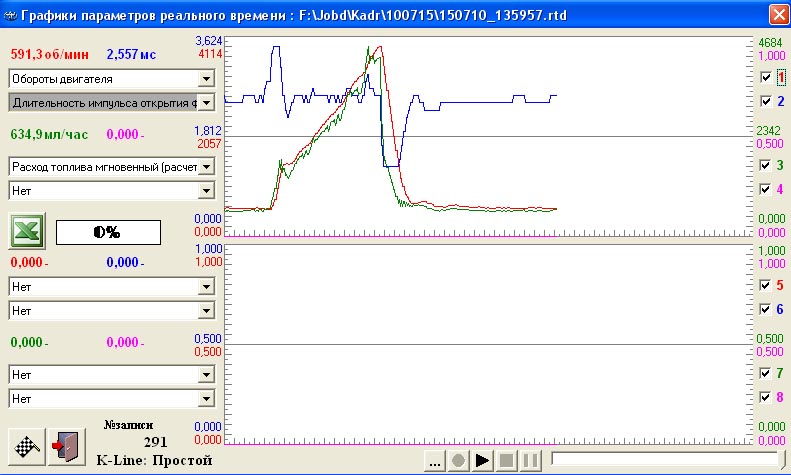This screenshot has height=475, width=791.
Task: Click the exit door icon
Action: (x=63, y=445)
